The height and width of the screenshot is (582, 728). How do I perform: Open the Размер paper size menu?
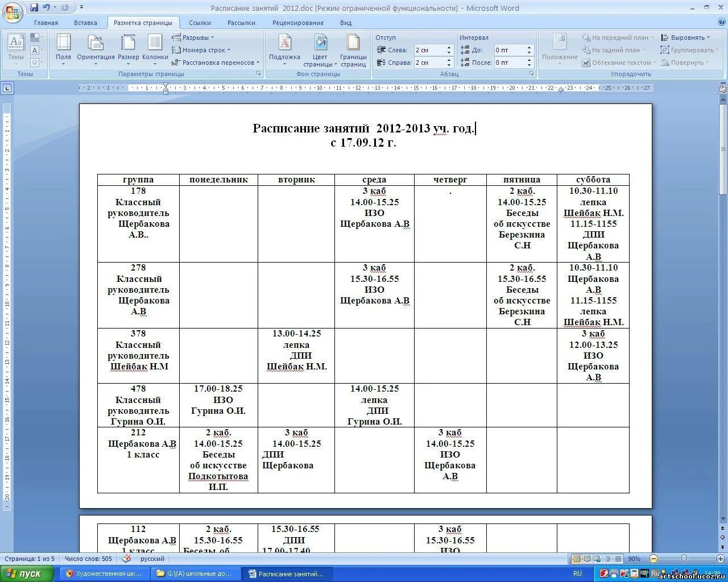129,49
